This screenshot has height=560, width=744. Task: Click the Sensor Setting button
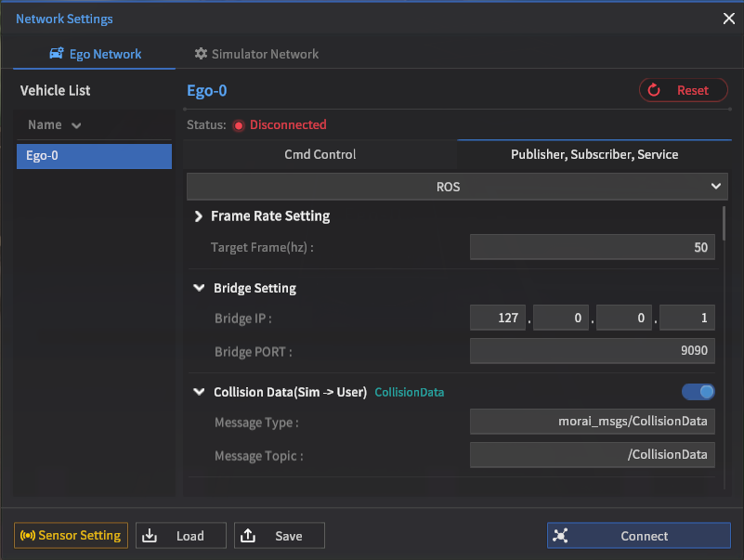[71, 536]
